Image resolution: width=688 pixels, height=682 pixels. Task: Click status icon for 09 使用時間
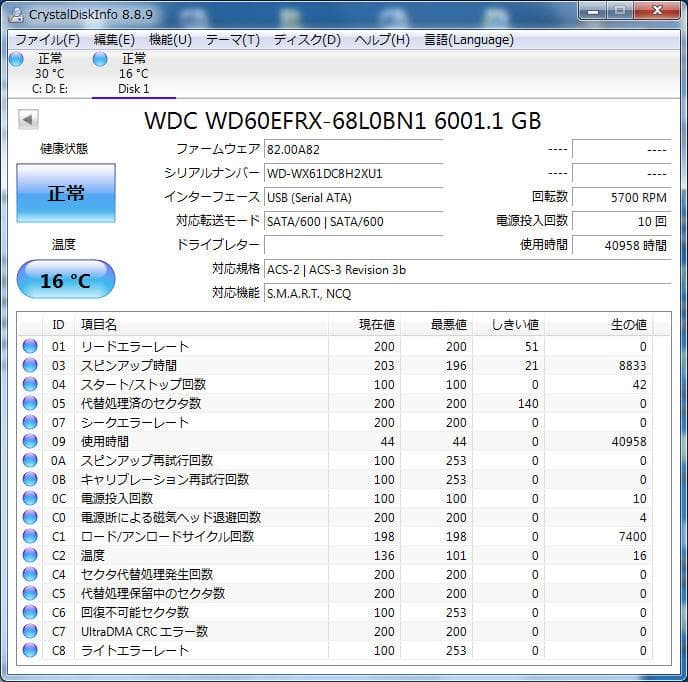(30, 441)
